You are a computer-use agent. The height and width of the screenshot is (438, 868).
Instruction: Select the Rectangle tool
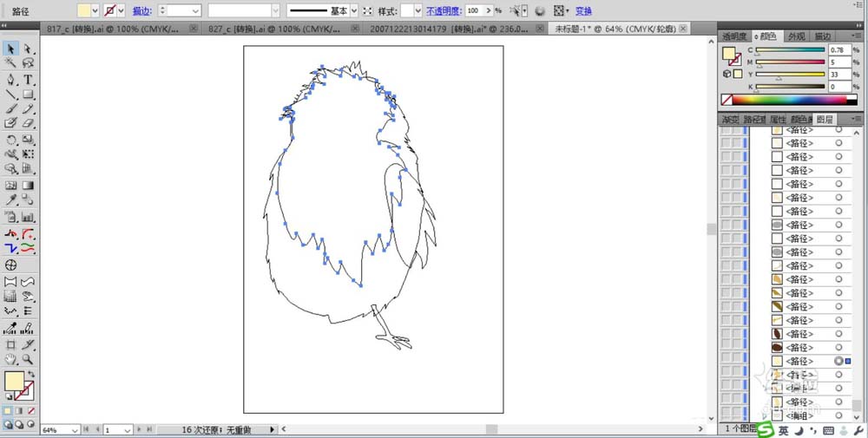point(29,95)
